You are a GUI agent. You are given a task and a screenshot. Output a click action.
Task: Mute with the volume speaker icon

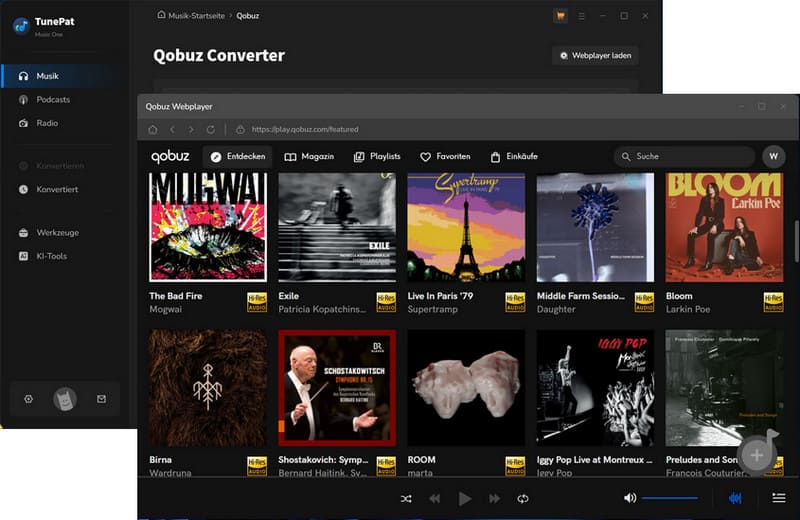coord(630,498)
